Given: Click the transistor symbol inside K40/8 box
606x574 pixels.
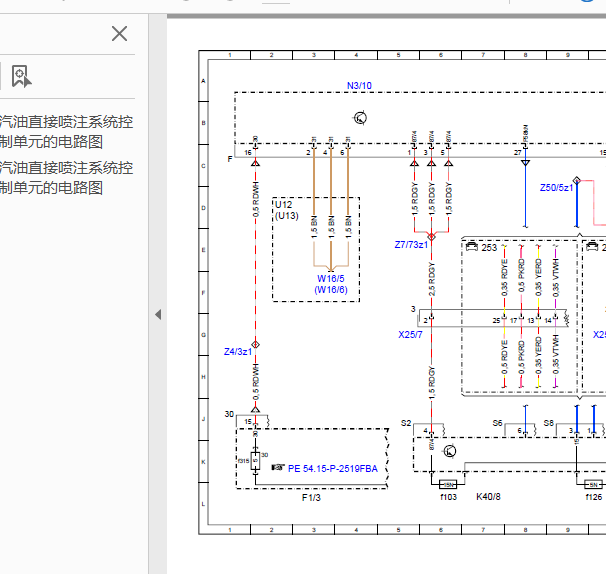Looking at the screenshot, I should [x=449, y=451].
